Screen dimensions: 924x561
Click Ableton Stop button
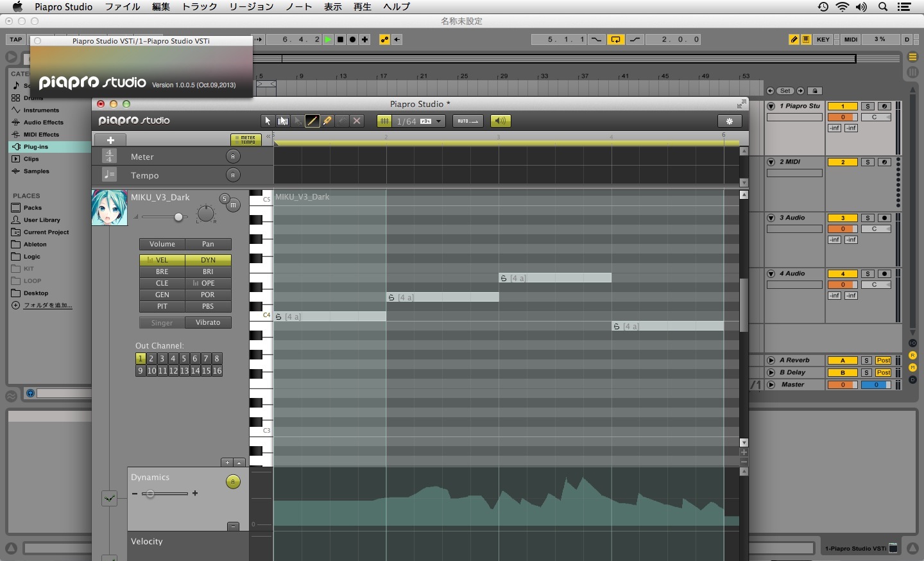[340, 39]
